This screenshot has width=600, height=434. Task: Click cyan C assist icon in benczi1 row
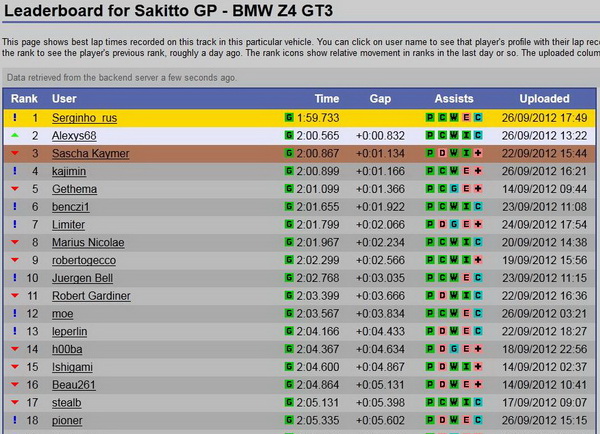click(x=478, y=206)
